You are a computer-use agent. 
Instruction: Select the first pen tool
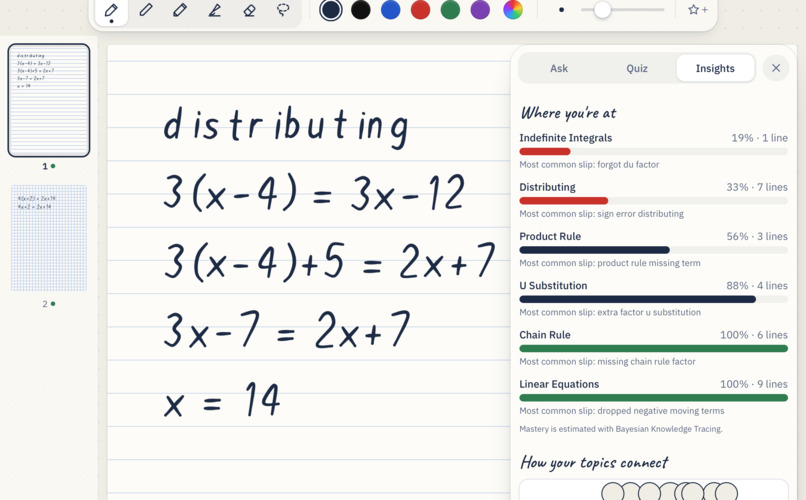pos(111,10)
